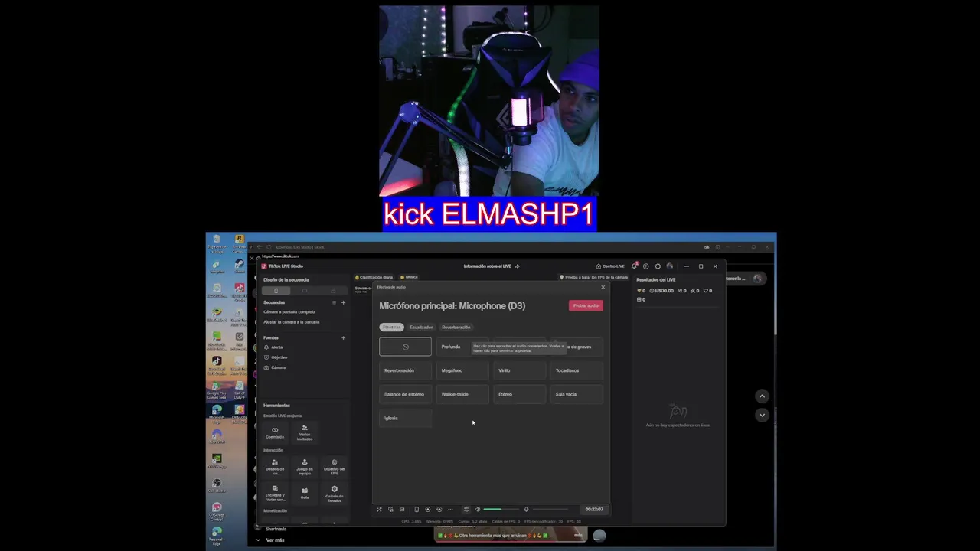Pick the Megáfono audio effect
Viewport: 980px width, 551px height.
click(x=462, y=370)
